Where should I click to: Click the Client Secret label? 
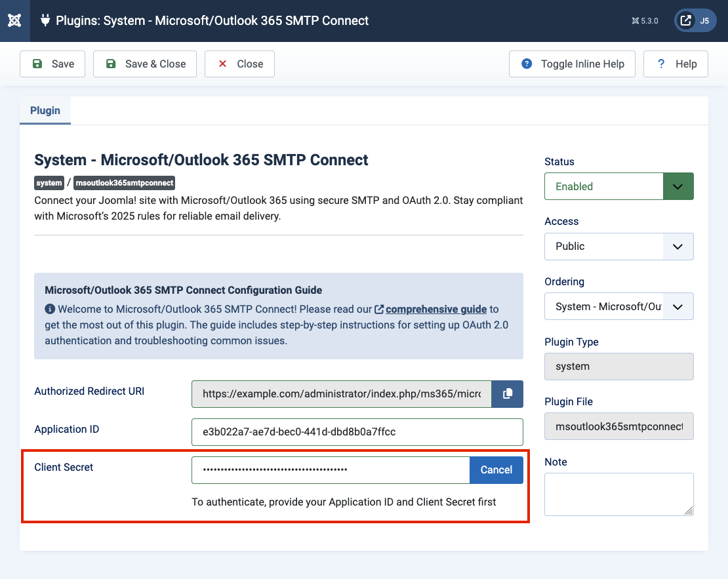coord(64,467)
